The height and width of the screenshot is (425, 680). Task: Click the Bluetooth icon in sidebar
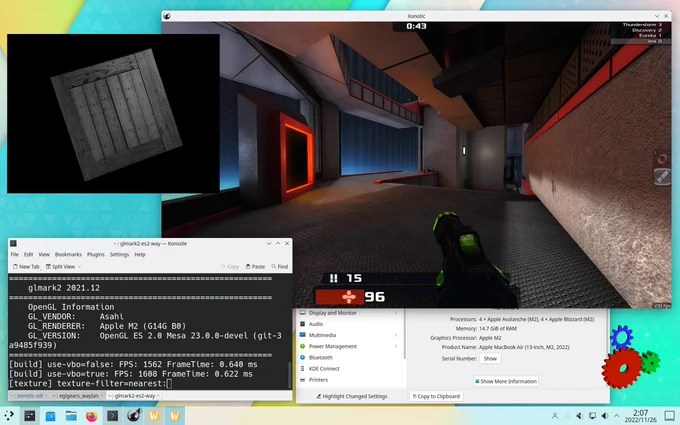(303, 357)
